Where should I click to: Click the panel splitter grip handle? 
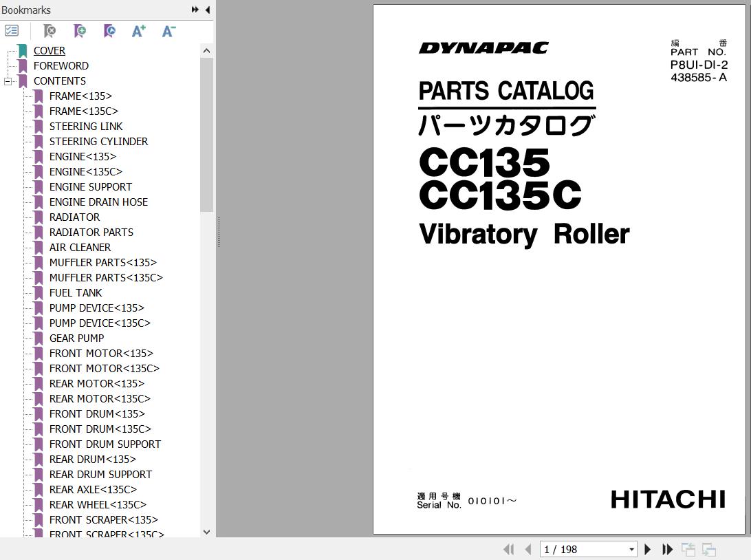(x=219, y=233)
